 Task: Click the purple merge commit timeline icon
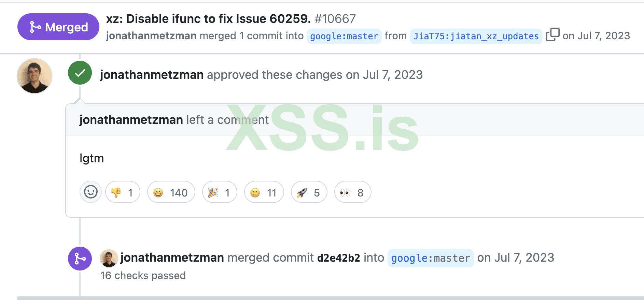pyautogui.click(x=80, y=259)
